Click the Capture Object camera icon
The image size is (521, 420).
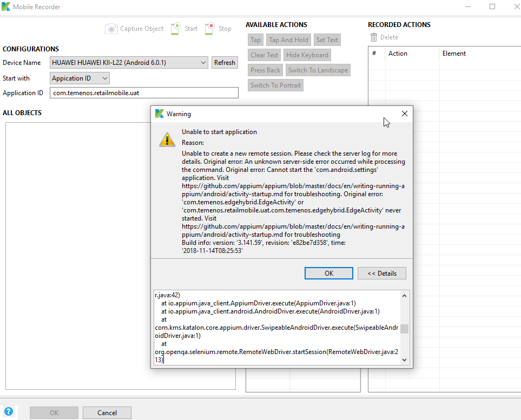[113, 28]
